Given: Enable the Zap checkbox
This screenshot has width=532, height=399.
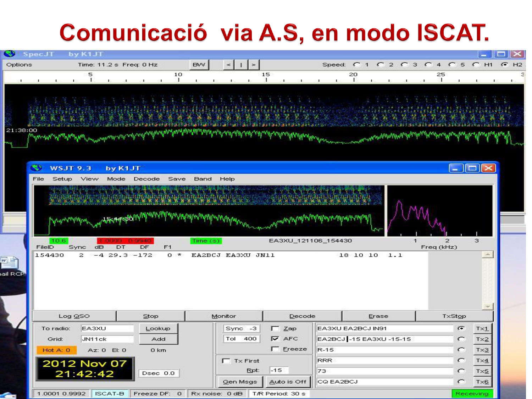Looking at the screenshot, I should pos(275,328).
